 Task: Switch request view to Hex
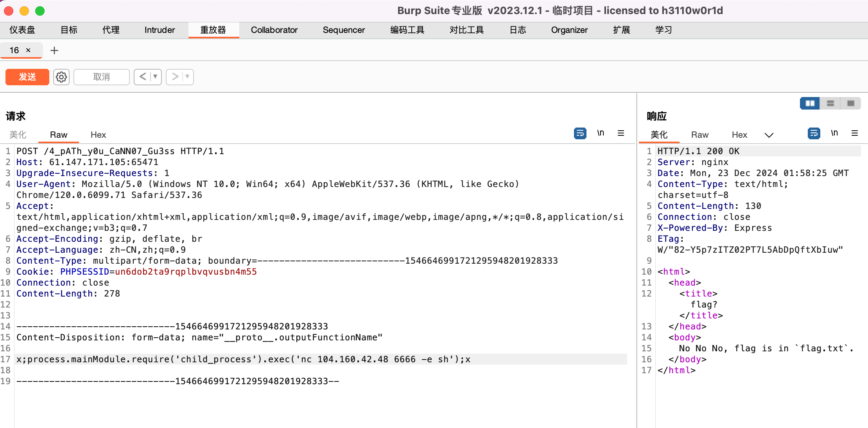tap(98, 135)
